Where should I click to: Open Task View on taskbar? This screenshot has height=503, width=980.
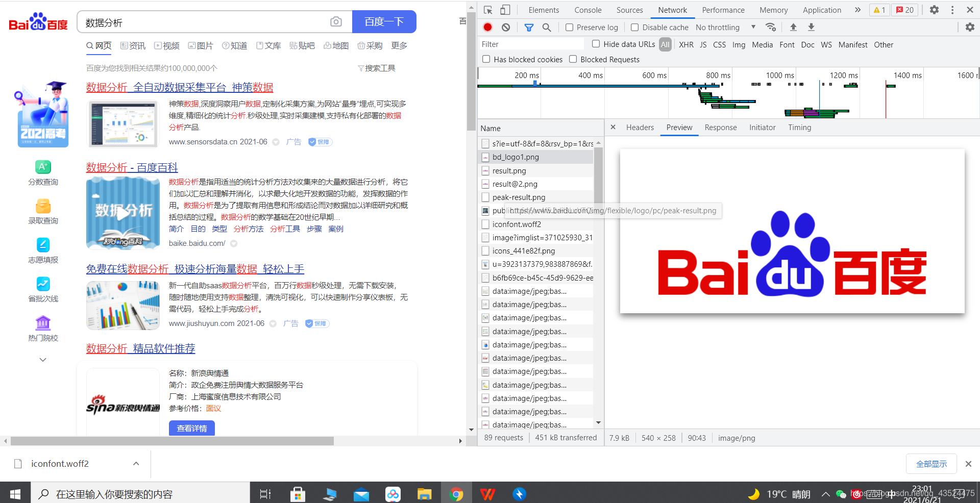(x=265, y=493)
